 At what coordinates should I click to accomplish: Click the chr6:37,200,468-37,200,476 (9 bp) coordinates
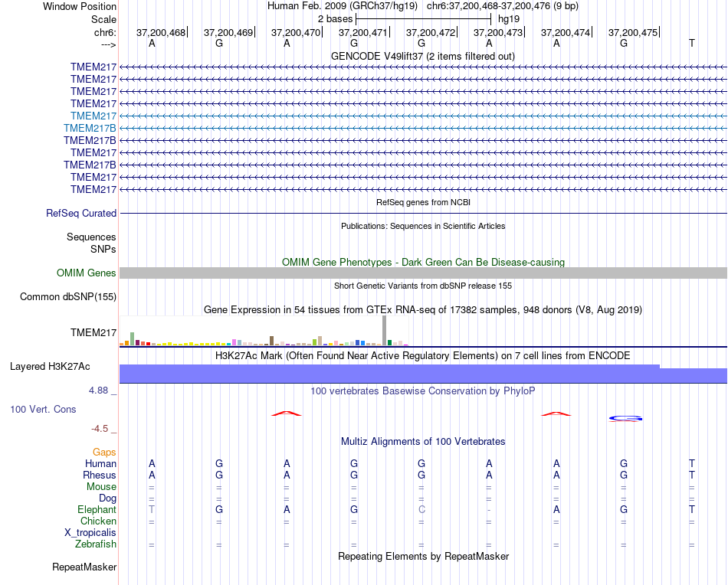(x=503, y=6)
